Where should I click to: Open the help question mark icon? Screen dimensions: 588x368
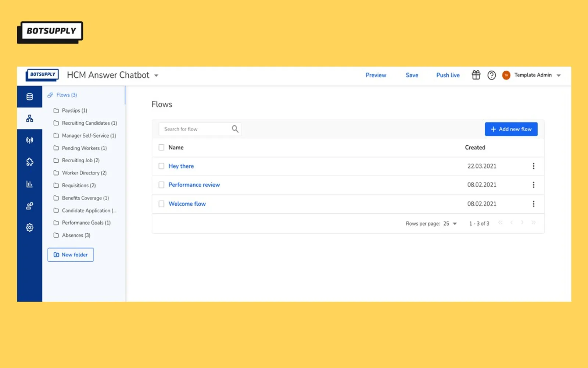pos(491,75)
